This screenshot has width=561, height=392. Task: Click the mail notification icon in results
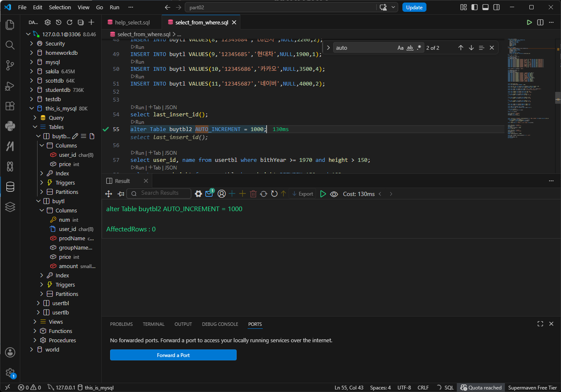click(209, 193)
